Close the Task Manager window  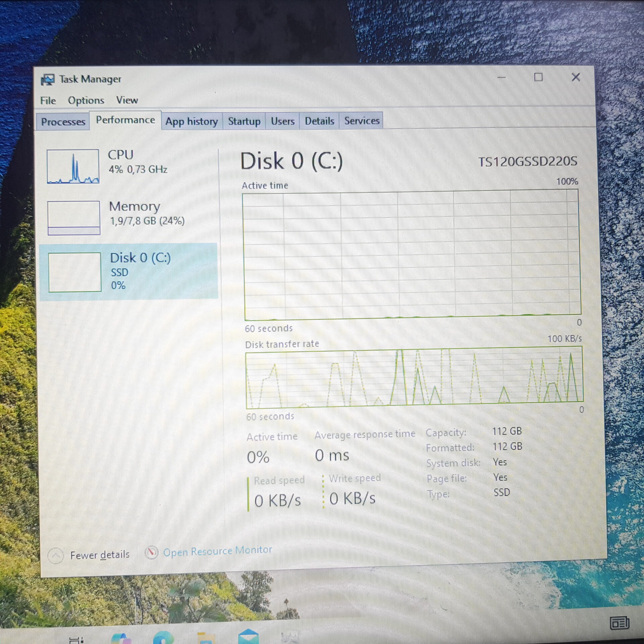(576, 77)
